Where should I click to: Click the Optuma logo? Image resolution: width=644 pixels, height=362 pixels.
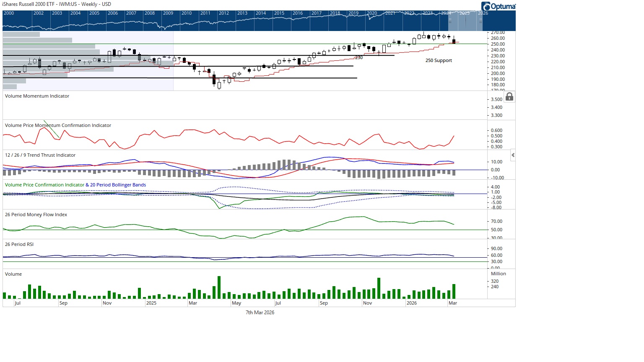click(x=498, y=6)
